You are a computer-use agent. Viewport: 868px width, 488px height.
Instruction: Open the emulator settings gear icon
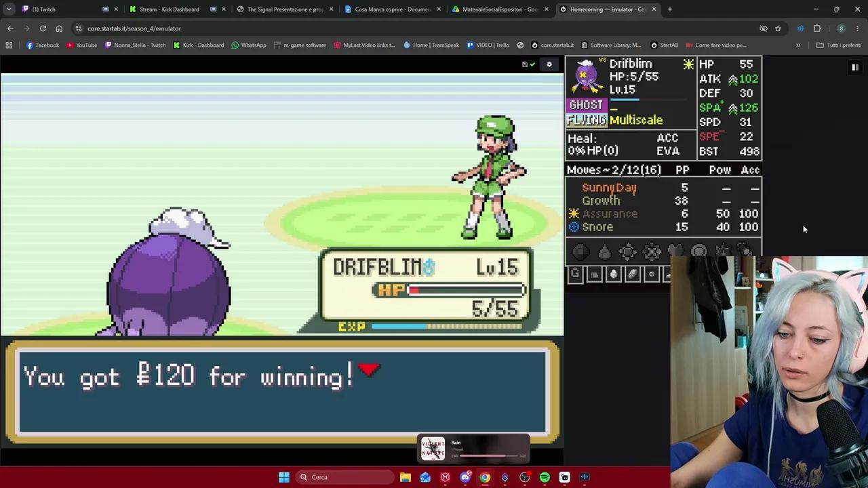tap(549, 64)
